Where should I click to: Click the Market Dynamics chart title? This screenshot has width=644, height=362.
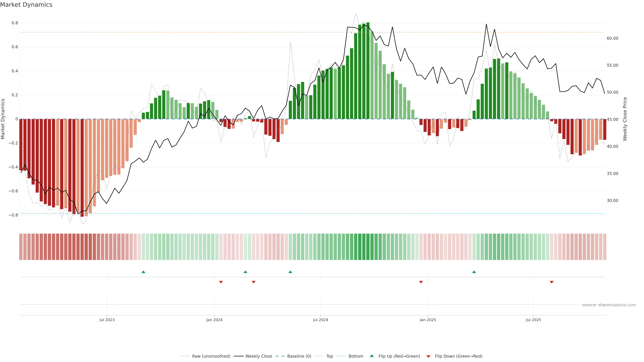coord(26,5)
